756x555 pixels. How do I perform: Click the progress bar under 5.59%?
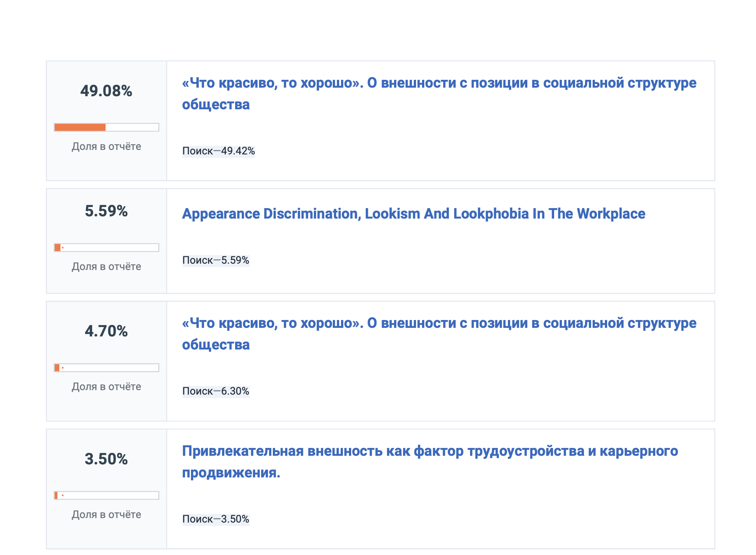coord(106,247)
